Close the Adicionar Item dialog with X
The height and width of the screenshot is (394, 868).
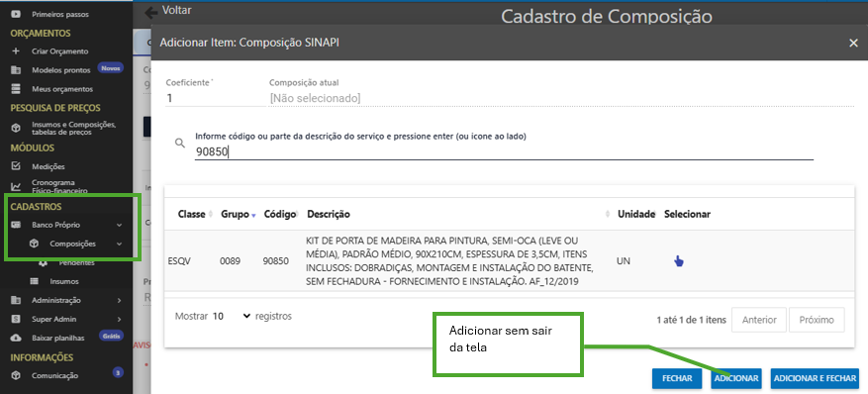coord(853,44)
